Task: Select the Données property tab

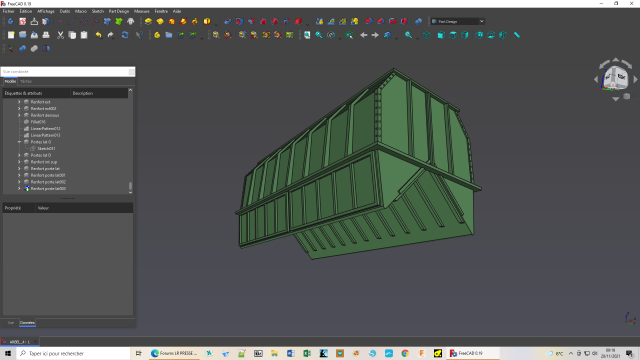Action: coord(27,323)
